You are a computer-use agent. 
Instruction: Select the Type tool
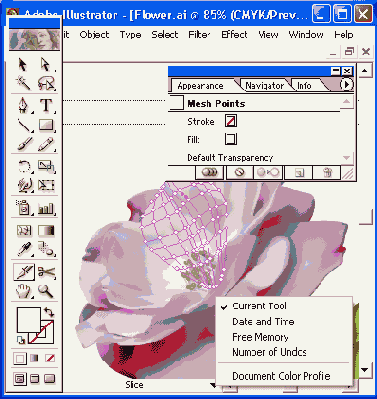46,105
